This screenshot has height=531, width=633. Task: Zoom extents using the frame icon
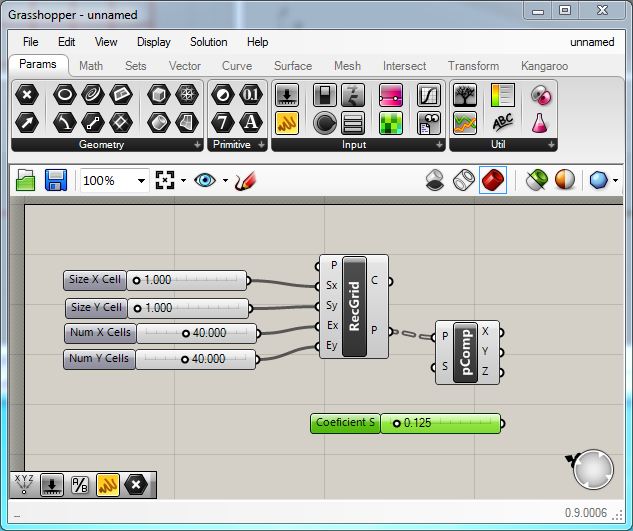coord(165,180)
